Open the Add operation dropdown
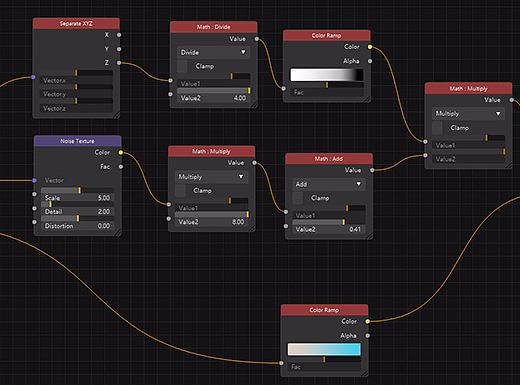Screen dimensions: 520x385 [329, 184]
